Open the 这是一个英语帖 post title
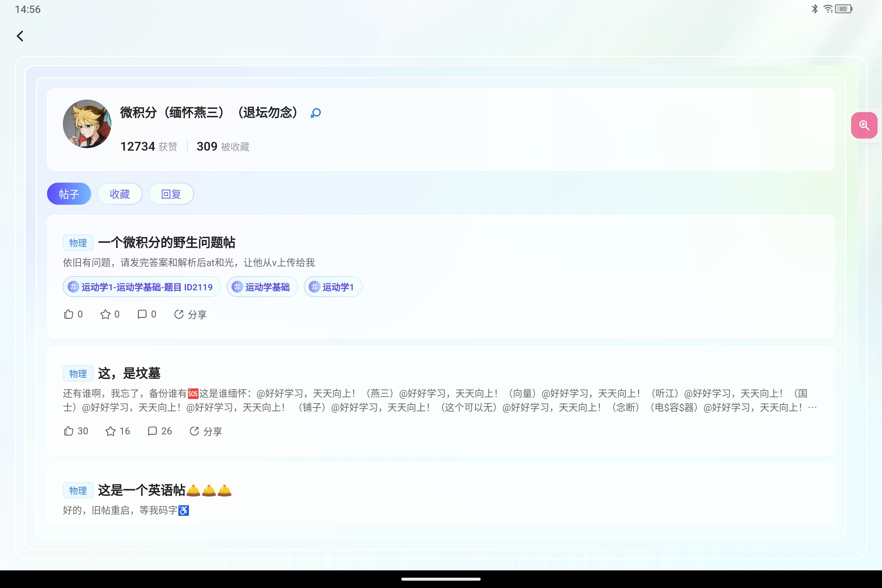The image size is (882, 588). pos(142,490)
